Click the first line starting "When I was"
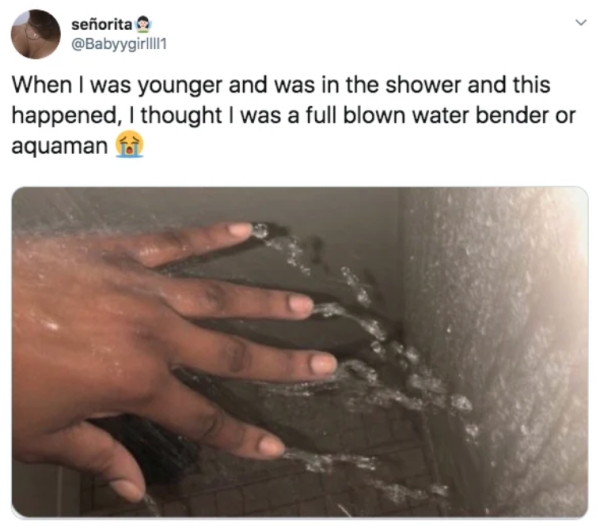 (x=281, y=85)
